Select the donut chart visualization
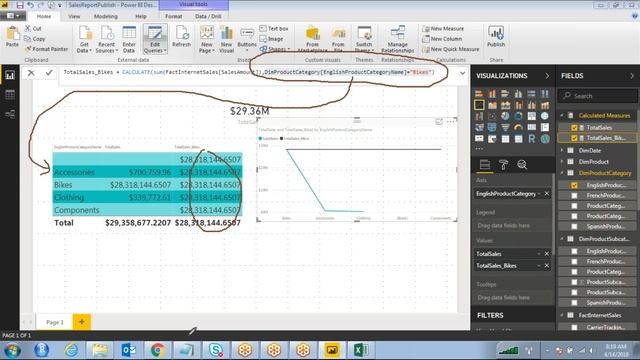The height and width of the screenshot is (360, 640). coord(518,116)
